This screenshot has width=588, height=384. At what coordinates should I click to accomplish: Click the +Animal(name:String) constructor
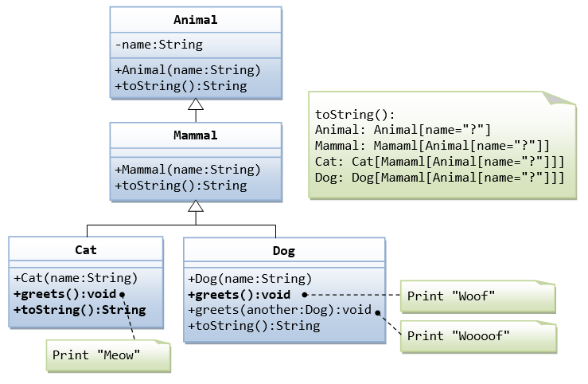(188, 69)
